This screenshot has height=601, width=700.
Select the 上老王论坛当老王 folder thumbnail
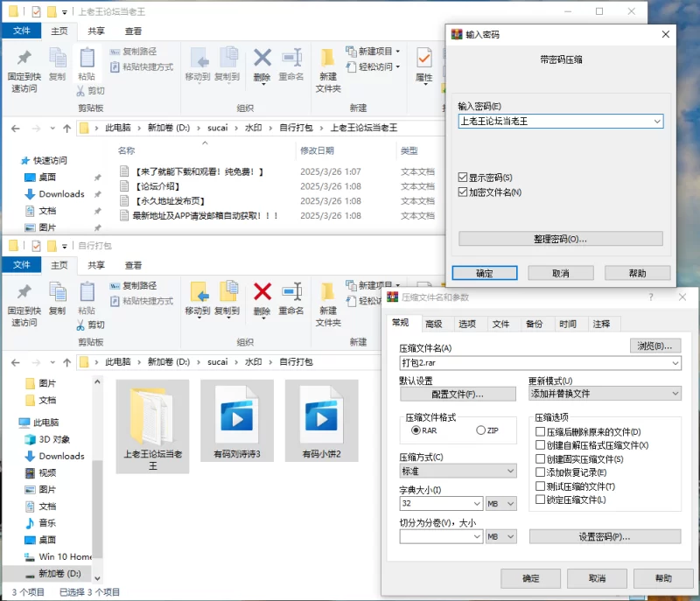[152, 427]
